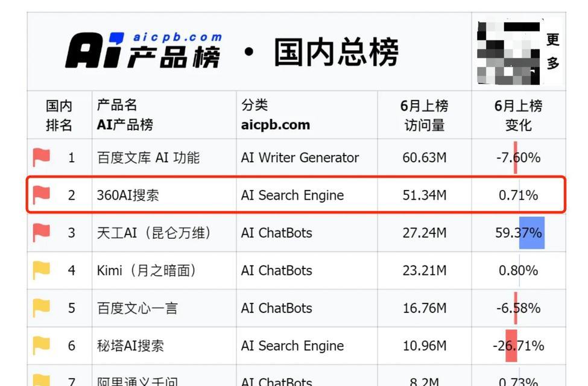588x386 pixels.
Task: Click rank number 5 in the ranking column
Action: [x=71, y=308]
